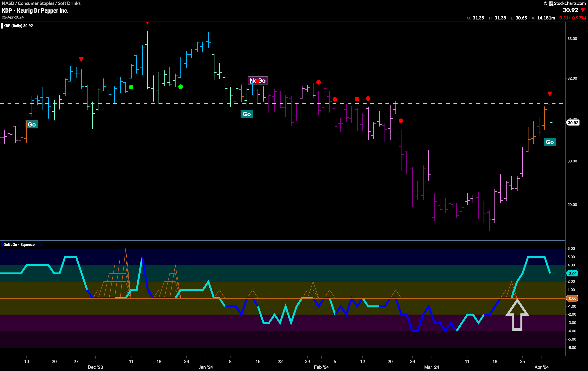Click the NoGo trend label in January
The height and width of the screenshot is (371, 588).
[x=258, y=81]
